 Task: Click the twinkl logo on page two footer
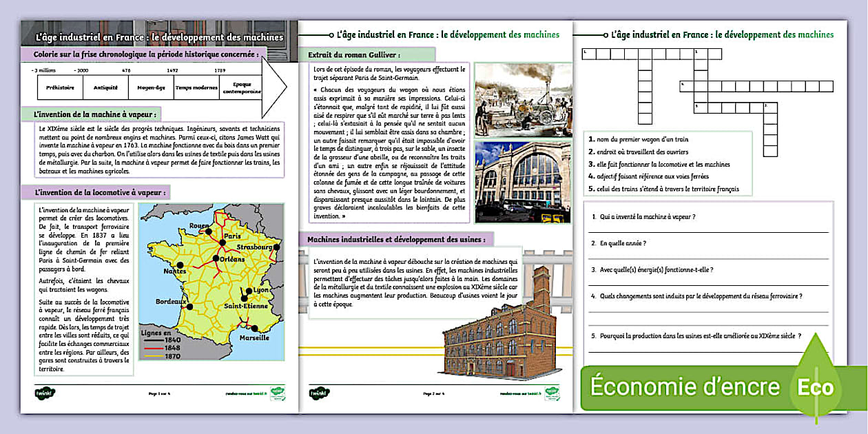tap(319, 393)
